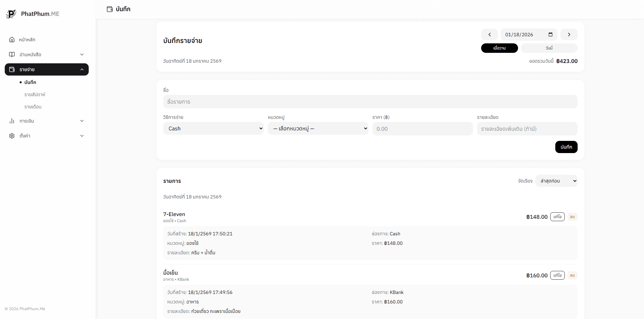Screen dimensions: 644x319
Task: Click แก้ไข edit button for 7-Eleven
Action: click(x=557, y=217)
